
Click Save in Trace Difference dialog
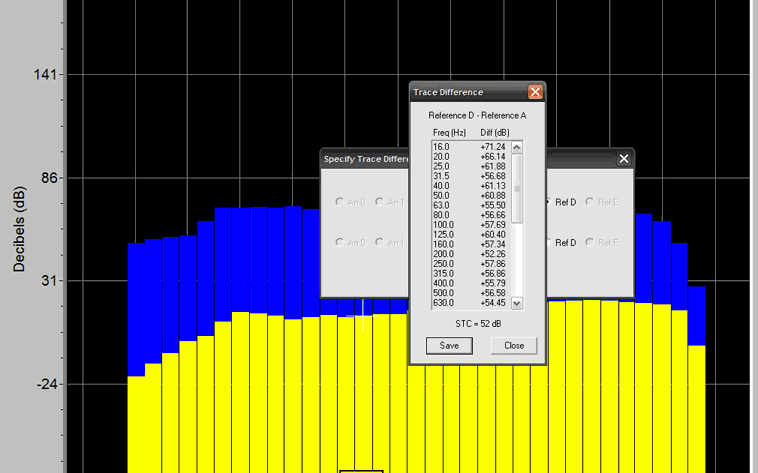(449, 346)
